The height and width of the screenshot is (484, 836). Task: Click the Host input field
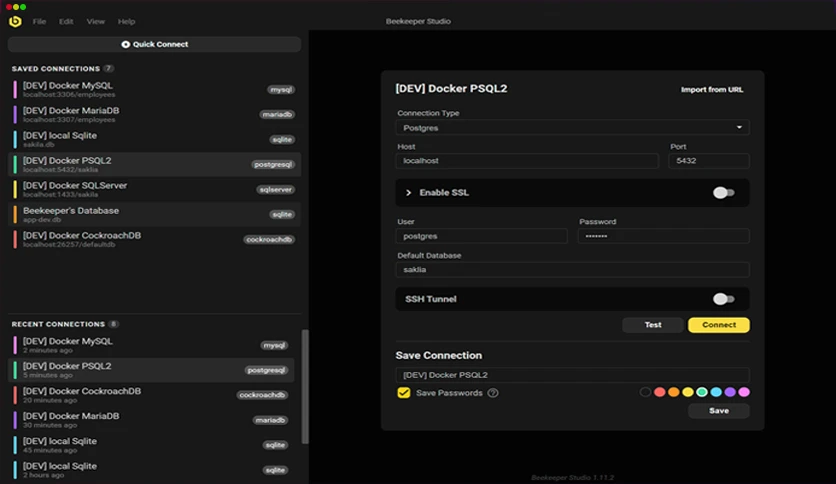pos(527,160)
